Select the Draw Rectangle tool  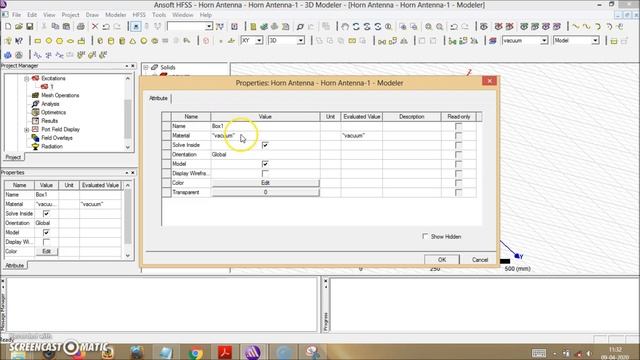(38, 41)
